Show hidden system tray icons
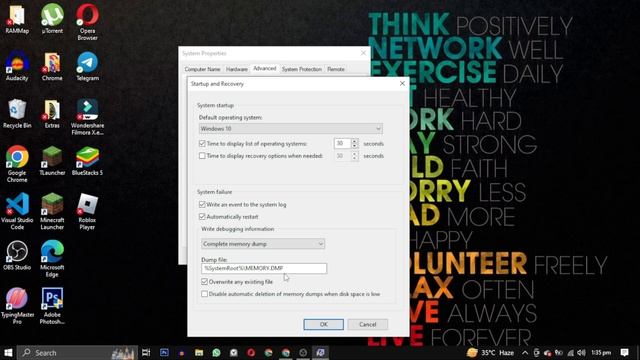 pyautogui.click(x=525, y=353)
